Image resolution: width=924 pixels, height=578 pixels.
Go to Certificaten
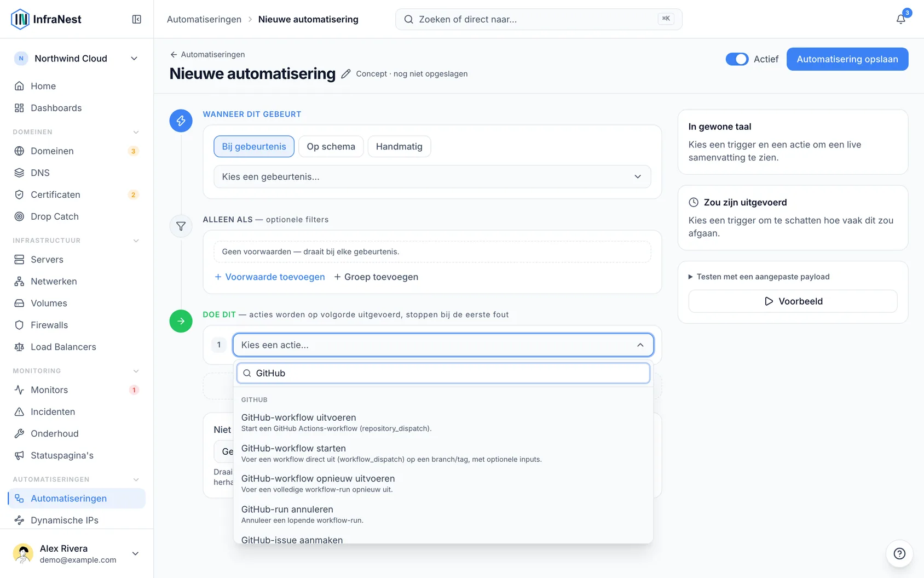[77, 194]
